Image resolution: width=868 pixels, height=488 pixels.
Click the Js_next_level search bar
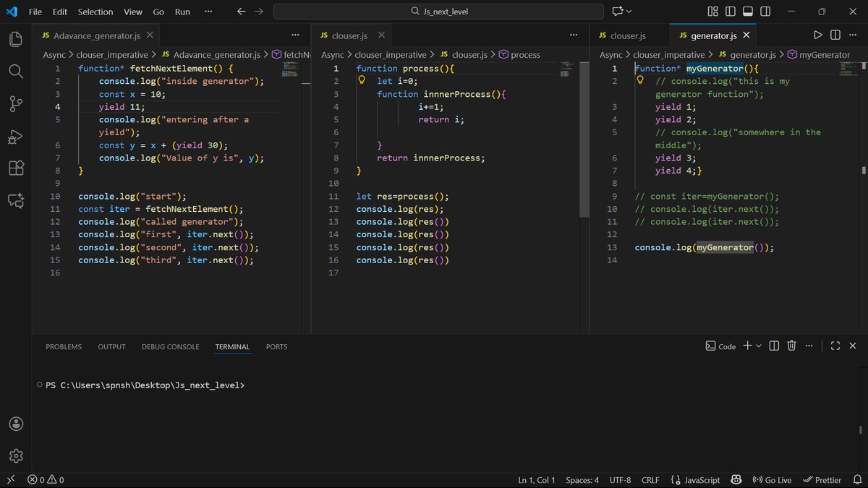(437, 11)
